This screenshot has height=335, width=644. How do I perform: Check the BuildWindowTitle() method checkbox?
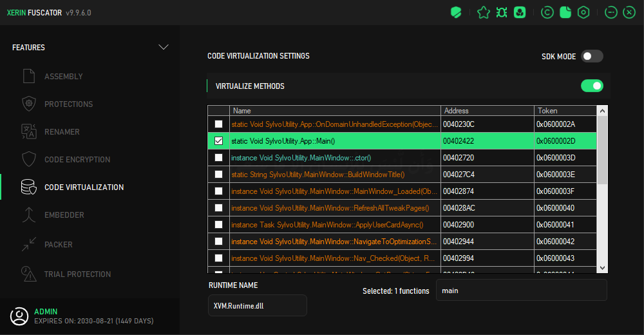(218, 175)
